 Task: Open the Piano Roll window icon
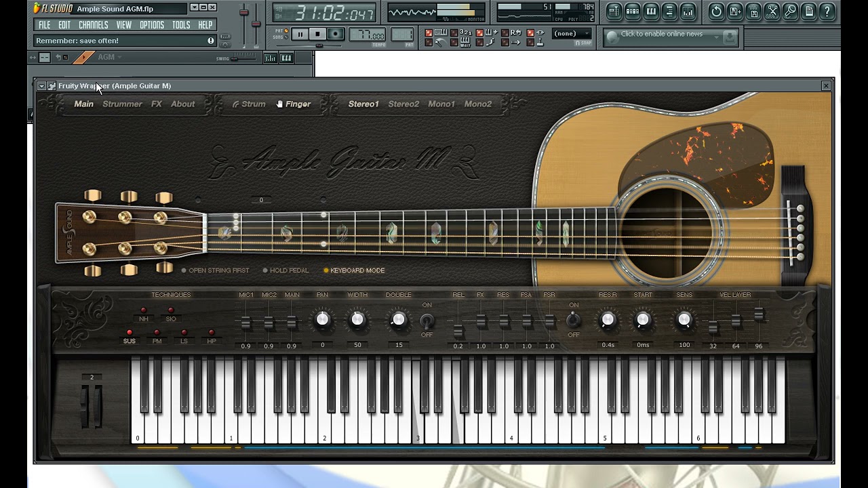[651, 11]
